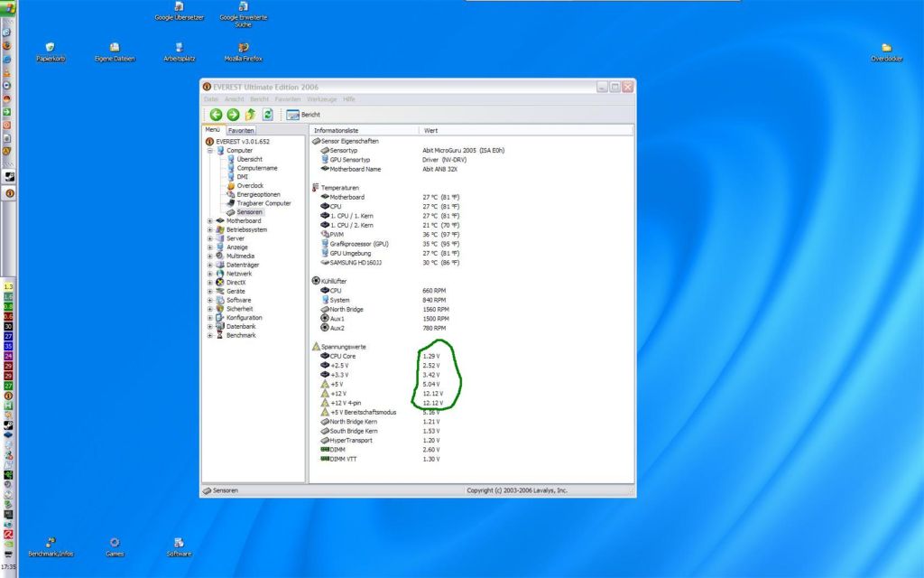Switch to the Favoriten tab

tap(241, 131)
